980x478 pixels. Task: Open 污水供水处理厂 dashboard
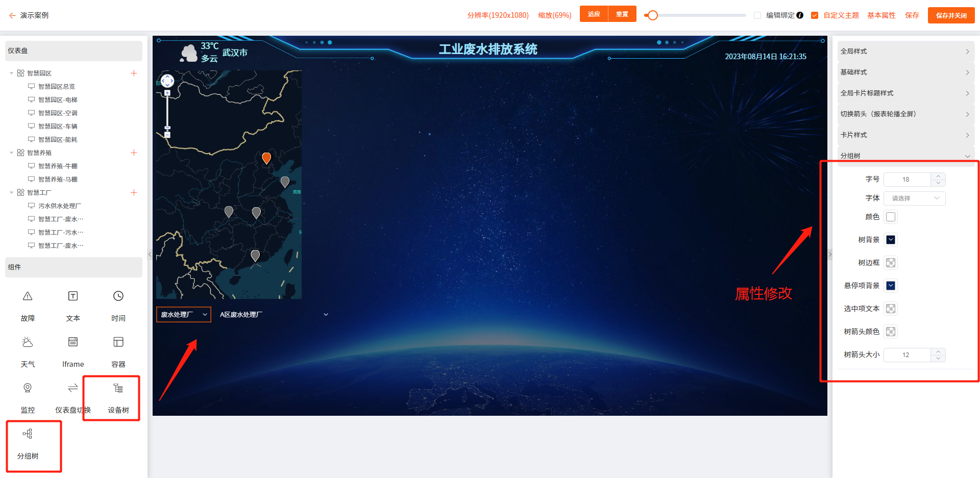coord(60,206)
